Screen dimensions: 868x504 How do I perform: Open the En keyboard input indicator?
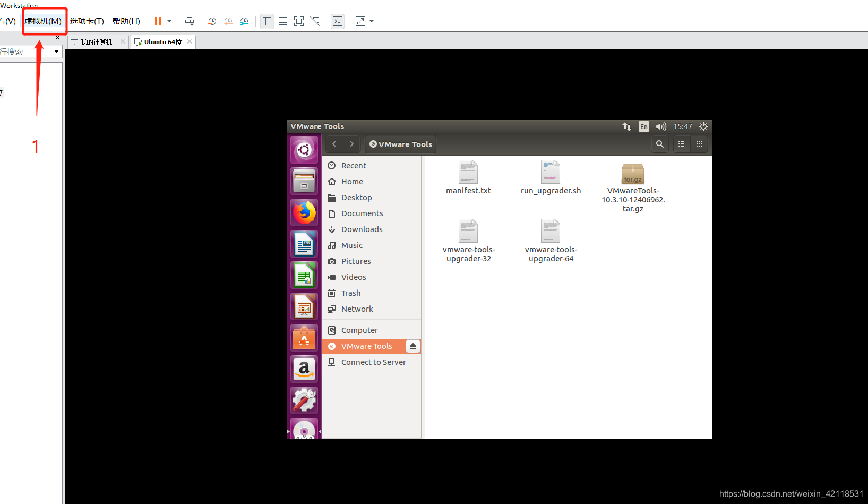[x=644, y=126]
